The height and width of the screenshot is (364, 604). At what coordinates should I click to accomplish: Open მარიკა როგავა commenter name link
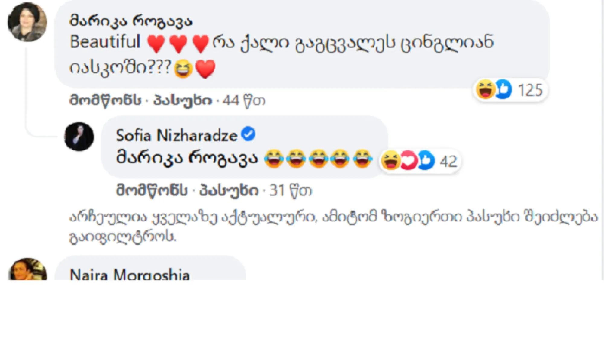131,21
